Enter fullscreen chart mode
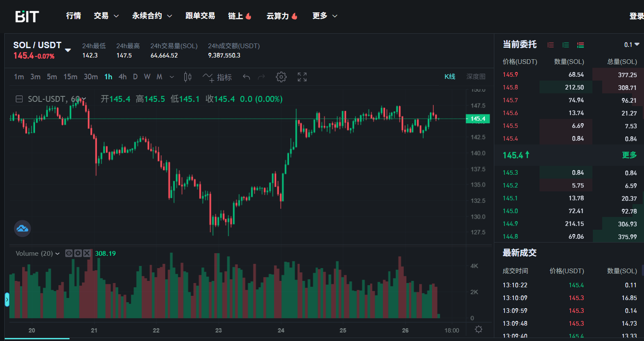 [302, 77]
